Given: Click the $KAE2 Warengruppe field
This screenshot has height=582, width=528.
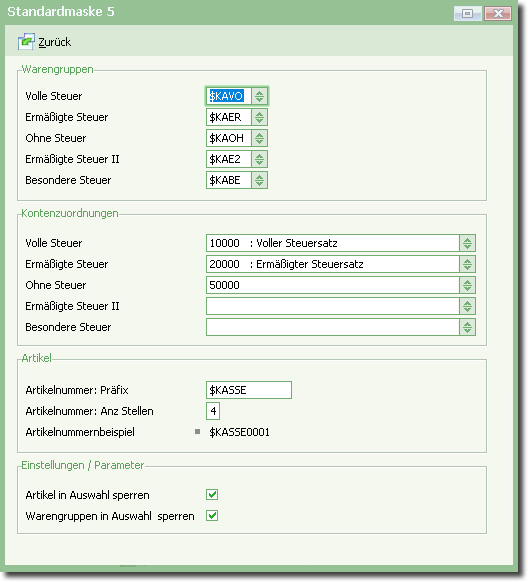Looking at the screenshot, I should pyautogui.click(x=229, y=159).
